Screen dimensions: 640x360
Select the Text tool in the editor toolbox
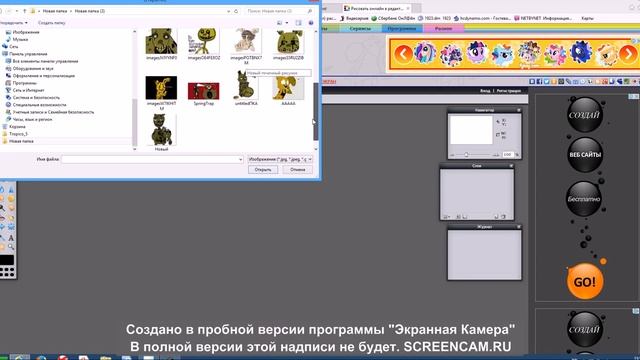click(x=11, y=238)
